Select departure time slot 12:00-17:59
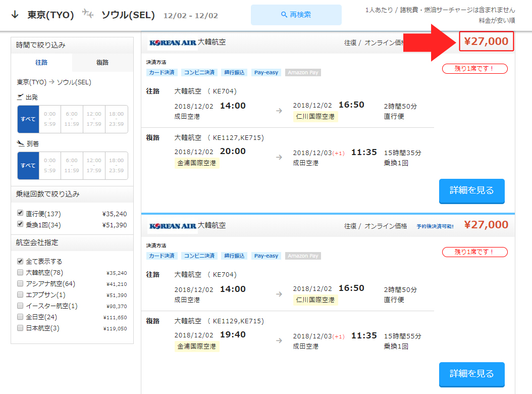This screenshot has height=394, width=532. [94, 119]
